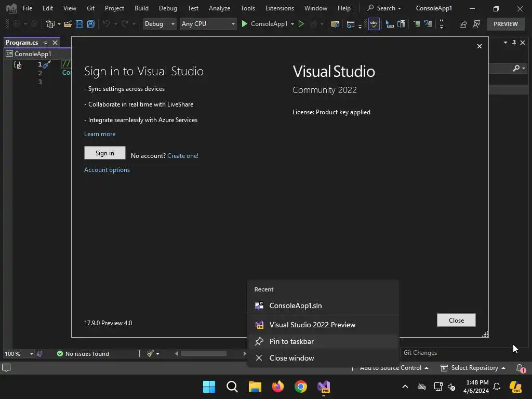Click the output window icon in status bar

coord(6,368)
